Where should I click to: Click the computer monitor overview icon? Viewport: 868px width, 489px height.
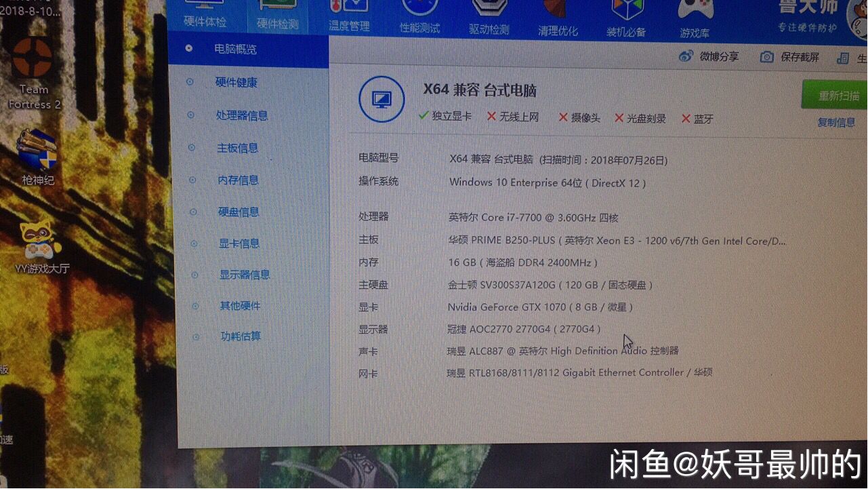(381, 99)
